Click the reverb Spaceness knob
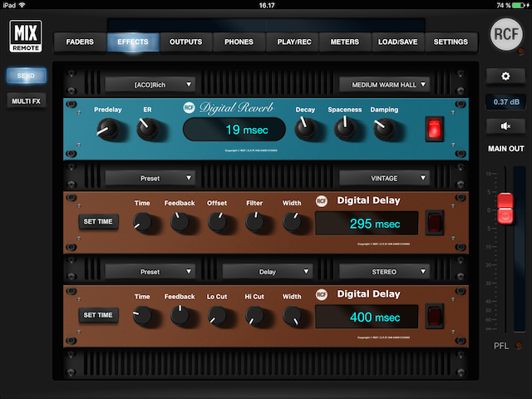The width and height of the screenshot is (532, 399). 345,130
